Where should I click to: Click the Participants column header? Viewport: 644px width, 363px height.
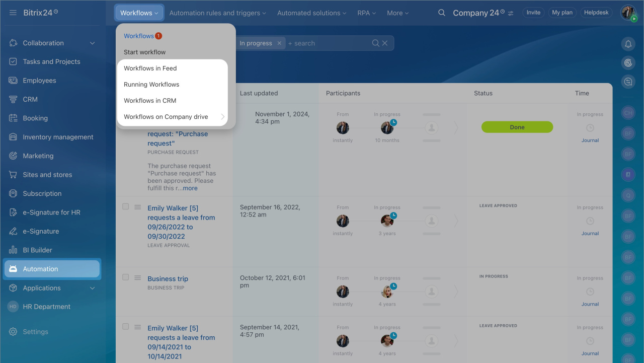[343, 93]
